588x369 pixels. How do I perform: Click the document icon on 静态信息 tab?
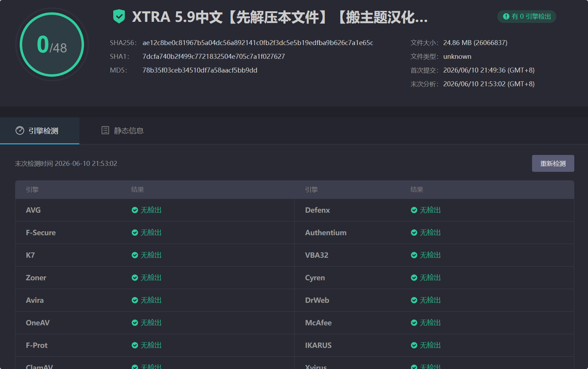tap(105, 131)
